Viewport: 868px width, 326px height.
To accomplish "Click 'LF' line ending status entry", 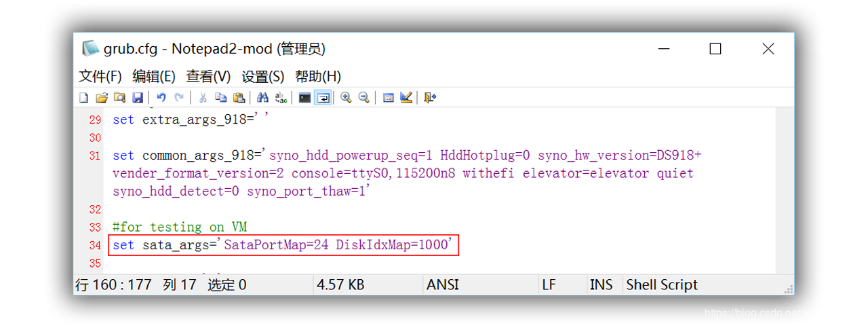I will coord(549,285).
